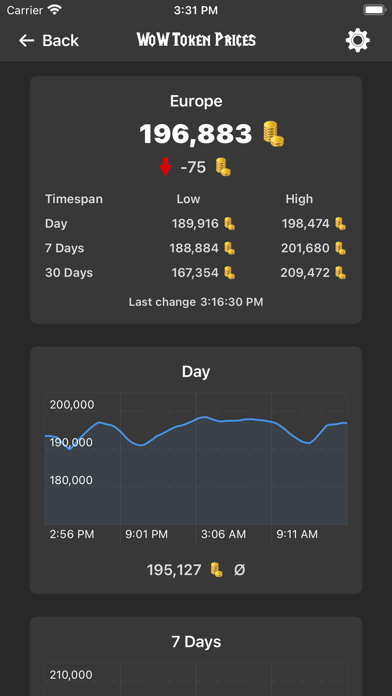The image size is (392, 696).
Task: Click the 30 Days low value 167,354
Action: coord(195,273)
